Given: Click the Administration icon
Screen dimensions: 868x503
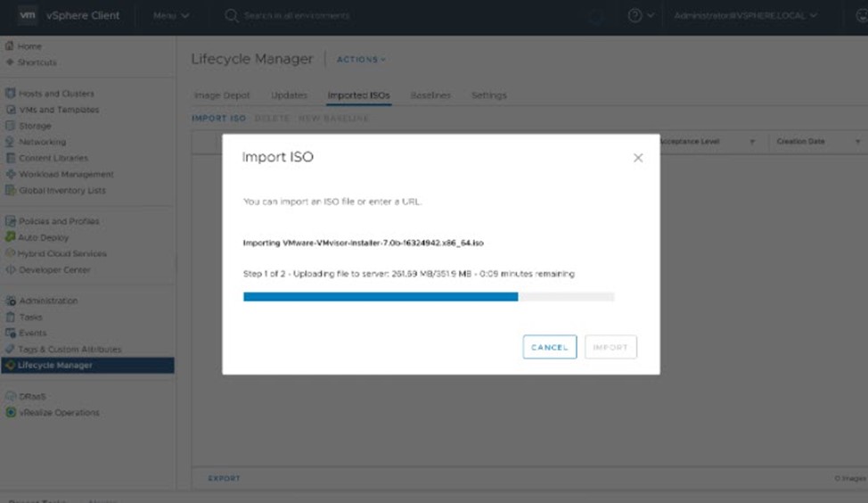Looking at the screenshot, I should pos(10,301).
